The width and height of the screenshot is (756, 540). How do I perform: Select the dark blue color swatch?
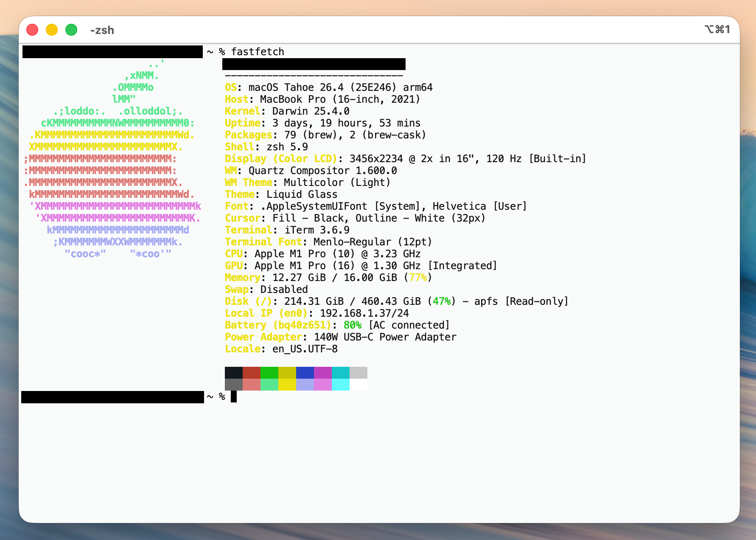[x=305, y=373]
